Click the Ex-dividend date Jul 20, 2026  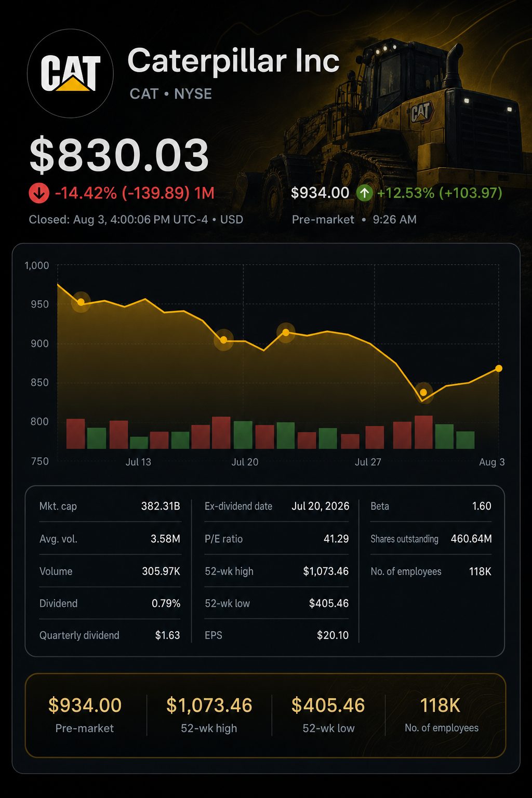321,506
